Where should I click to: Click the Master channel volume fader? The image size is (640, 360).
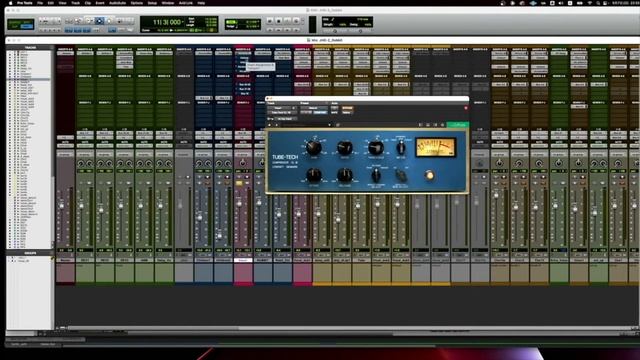point(62,206)
